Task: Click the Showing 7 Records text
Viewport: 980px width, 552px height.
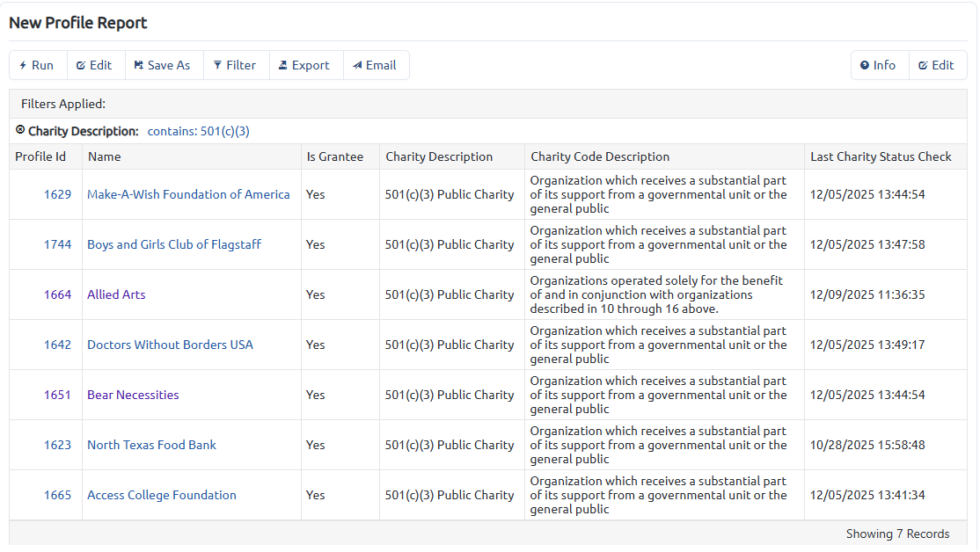Action: click(x=897, y=534)
